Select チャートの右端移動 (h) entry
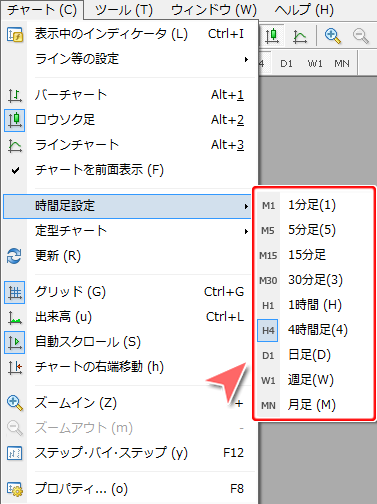377x504 pixels. [x=127, y=367]
